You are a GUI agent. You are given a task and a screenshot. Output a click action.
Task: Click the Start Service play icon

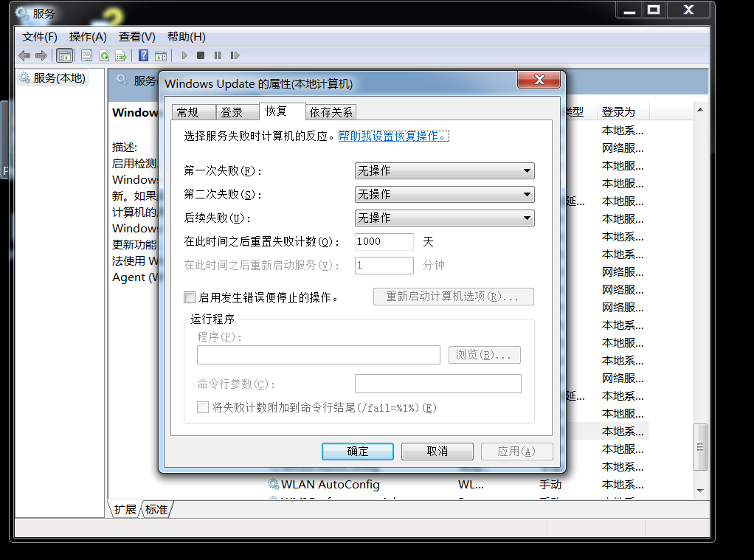[184, 55]
